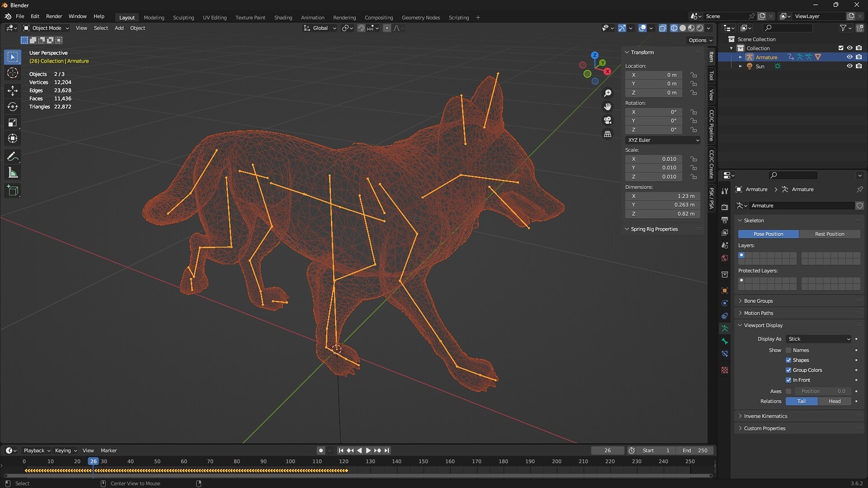
Task: Enable the bone Names checkbox
Action: 788,350
